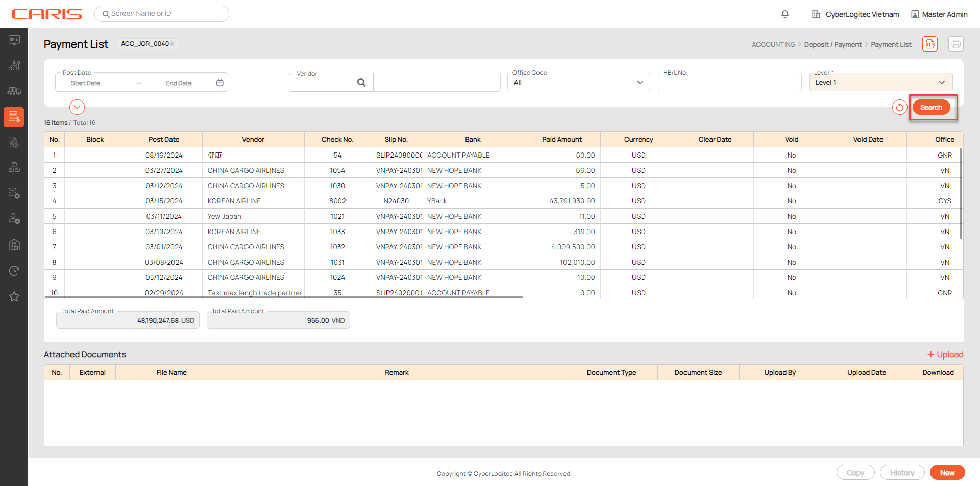This screenshot has height=486, width=980.
Task: Open the dashboard monitor icon in sidebar
Action: [x=14, y=40]
